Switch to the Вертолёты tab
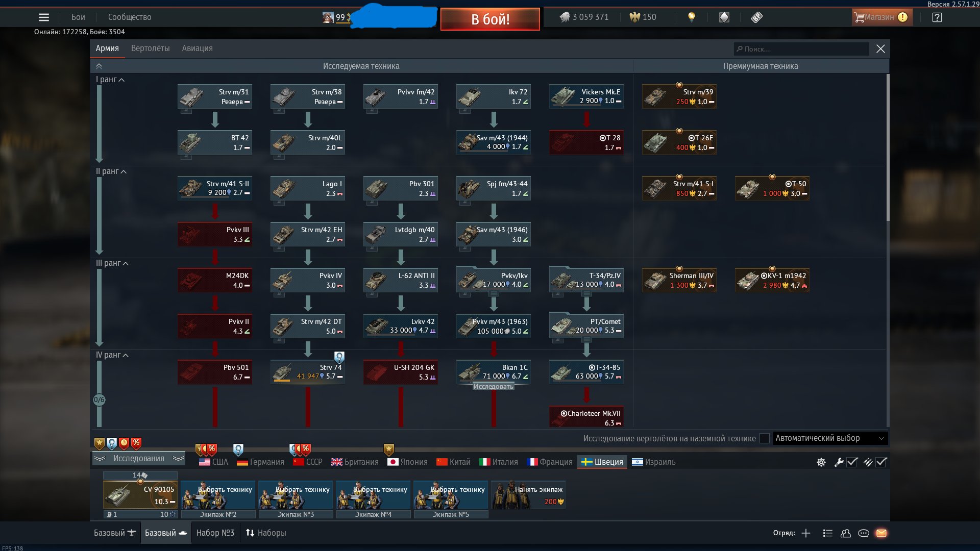Viewport: 980px width, 551px height. tap(151, 48)
